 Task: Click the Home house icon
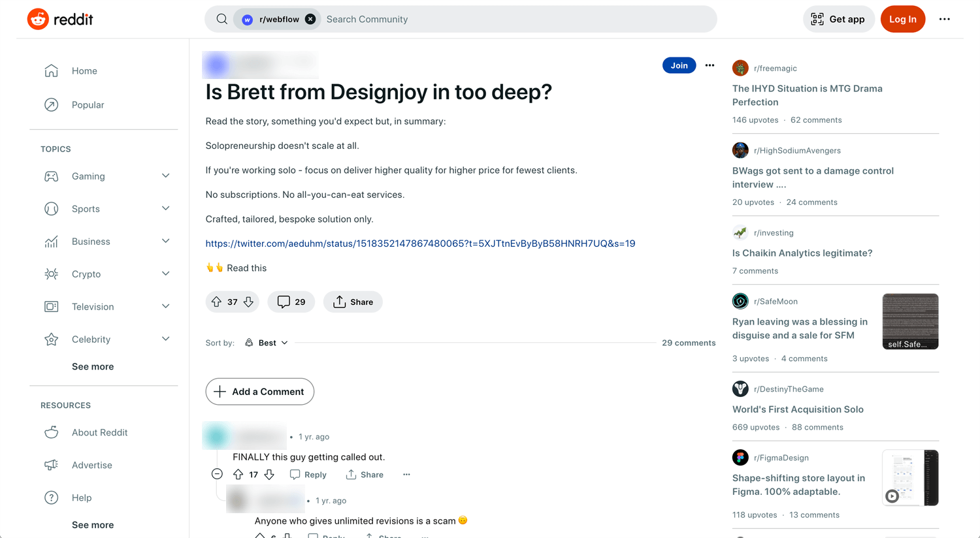click(51, 71)
